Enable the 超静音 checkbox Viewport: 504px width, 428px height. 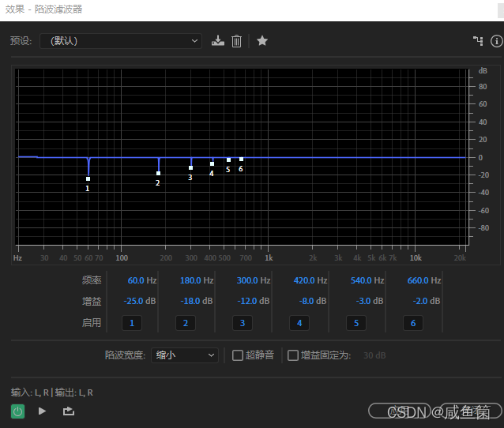[238, 355]
